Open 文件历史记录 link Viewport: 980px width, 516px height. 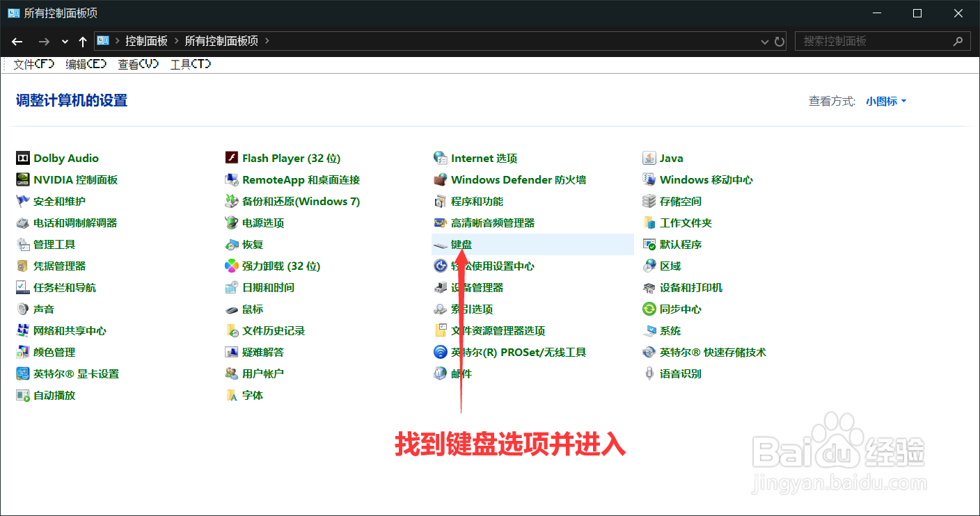pyautogui.click(x=274, y=330)
